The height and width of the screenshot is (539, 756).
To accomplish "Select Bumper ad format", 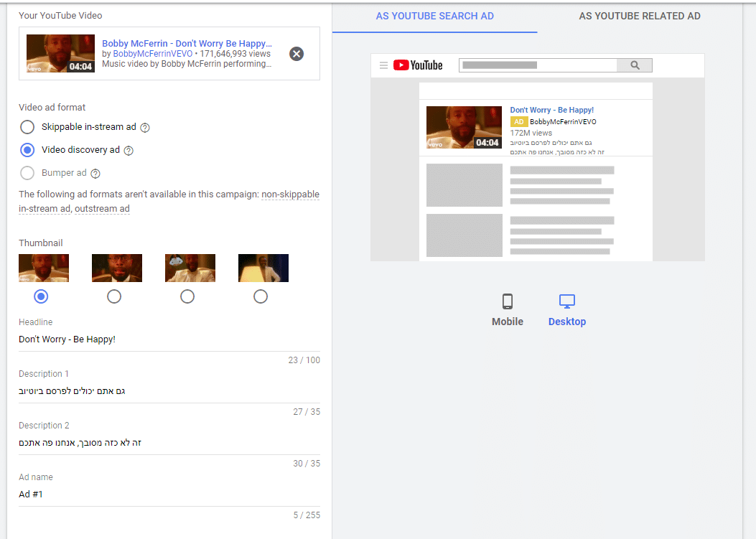I will click(27, 172).
